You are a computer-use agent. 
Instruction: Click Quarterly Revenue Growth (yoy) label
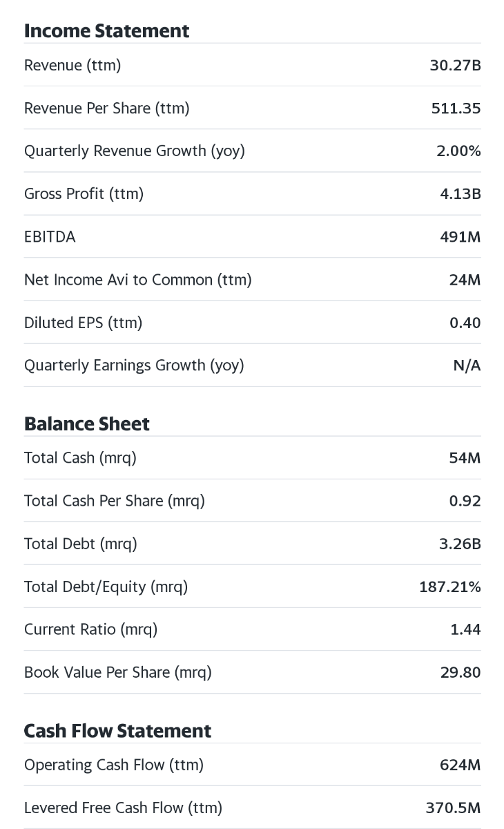pos(135,151)
